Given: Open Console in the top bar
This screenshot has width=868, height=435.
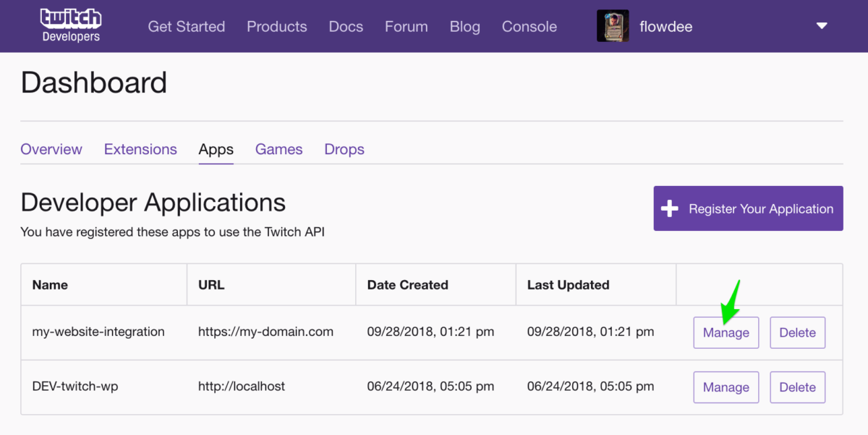Looking at the screenshot, I should (529, 26).
